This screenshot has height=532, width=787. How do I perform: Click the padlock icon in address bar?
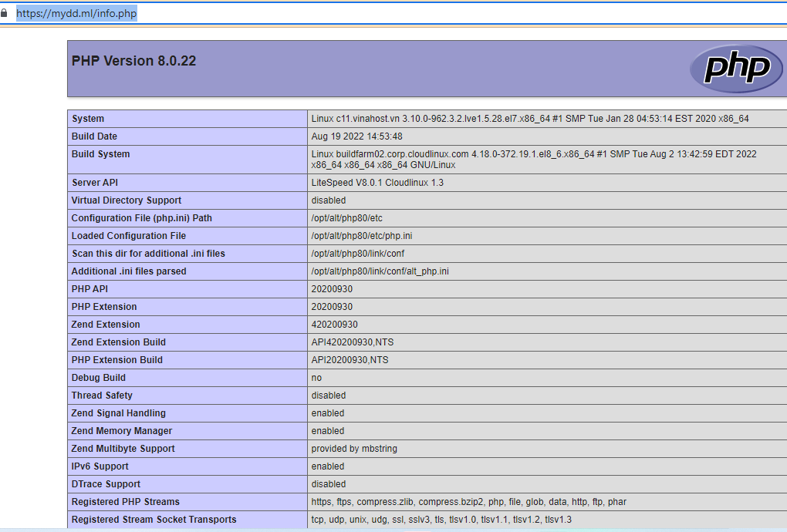(x=5, y=14)
